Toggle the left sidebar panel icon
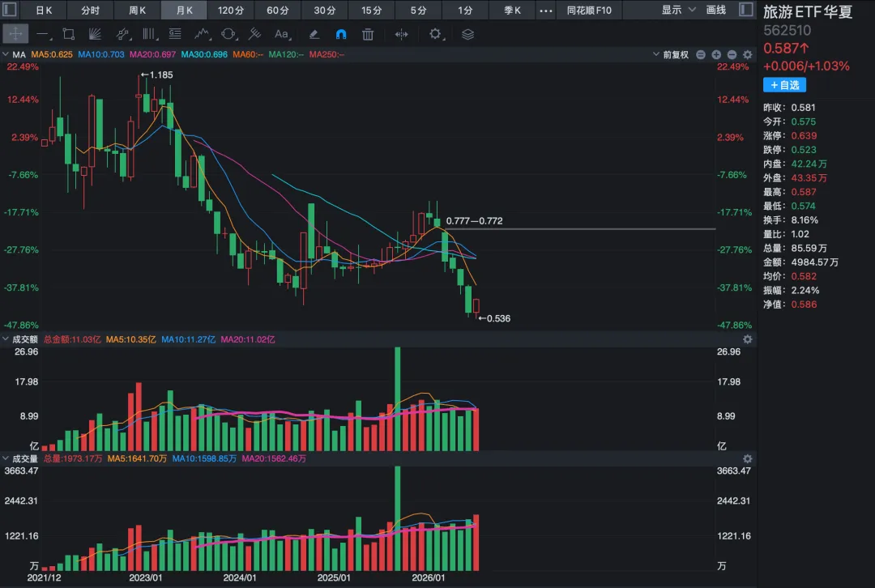The height and width of the screenshot is (588, 875). pyautogui.click(x=10, y=10)
